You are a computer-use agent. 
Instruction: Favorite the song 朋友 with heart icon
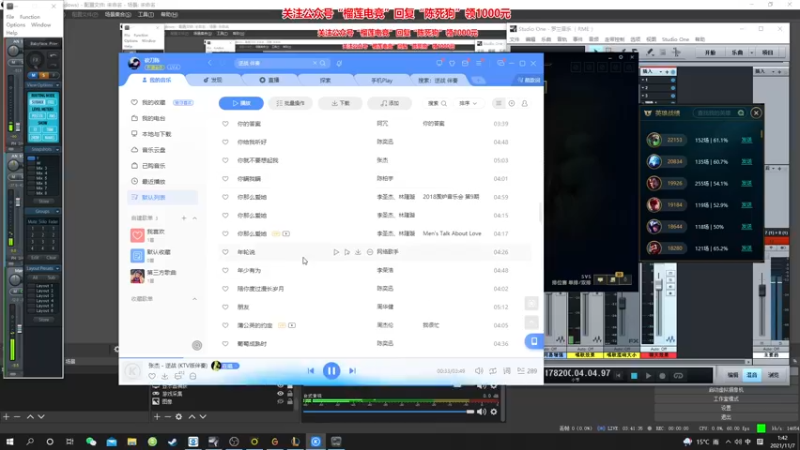pos(225,307)
